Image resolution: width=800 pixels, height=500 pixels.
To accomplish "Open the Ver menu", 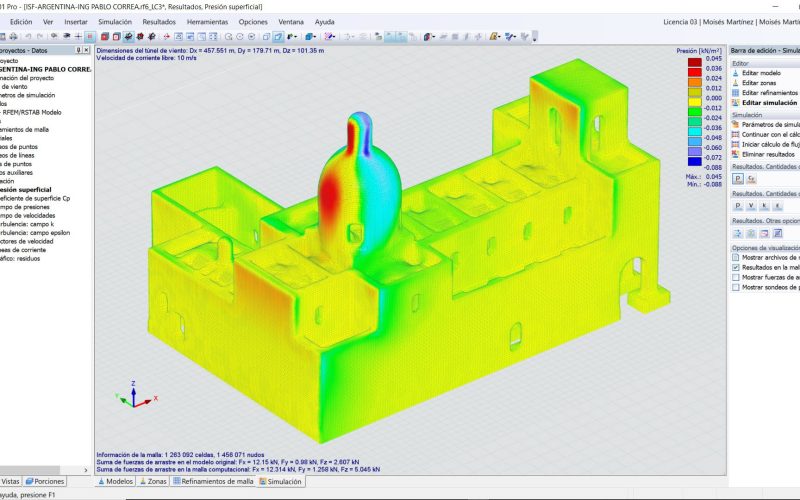I will pos(48,22).
